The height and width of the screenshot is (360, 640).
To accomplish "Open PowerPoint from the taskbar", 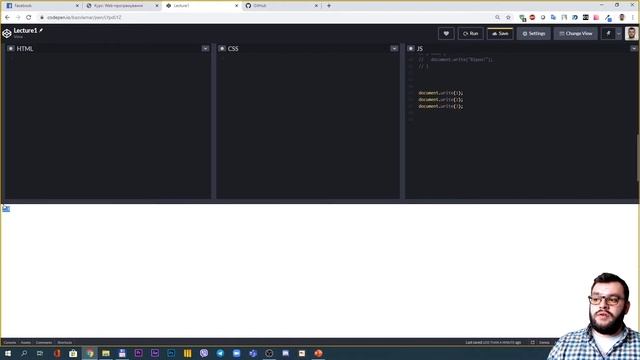I will 318,353.
